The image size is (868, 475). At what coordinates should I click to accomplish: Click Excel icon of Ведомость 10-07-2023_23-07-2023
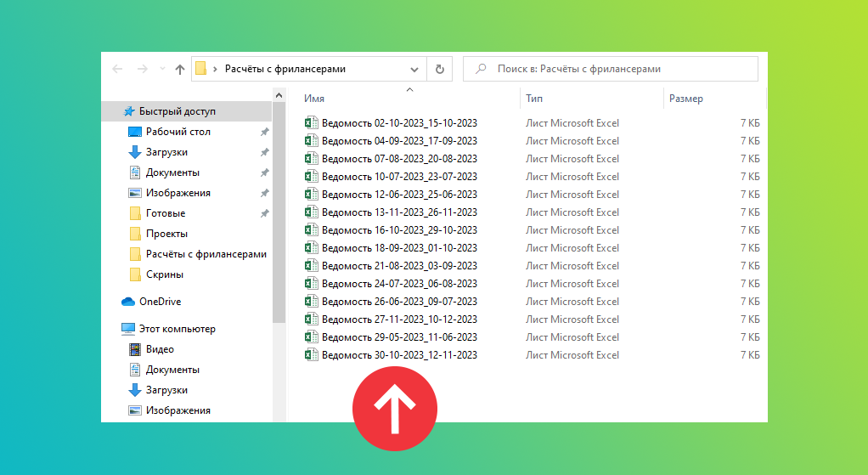click(x=311, y=176)
